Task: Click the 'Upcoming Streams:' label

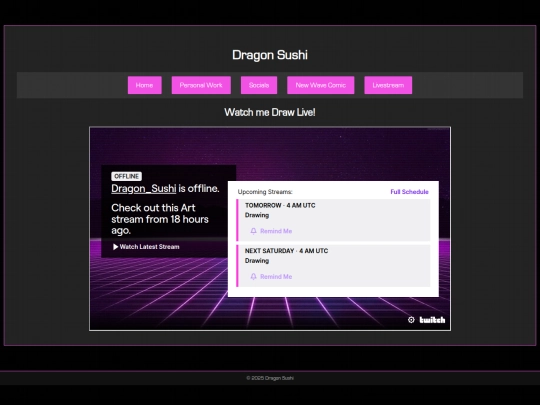Action: click(265, 192)
